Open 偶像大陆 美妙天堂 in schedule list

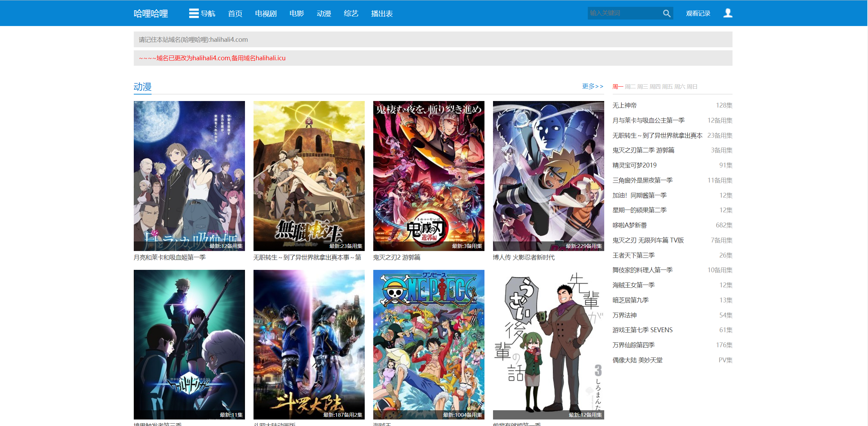(x=638, y=360)
